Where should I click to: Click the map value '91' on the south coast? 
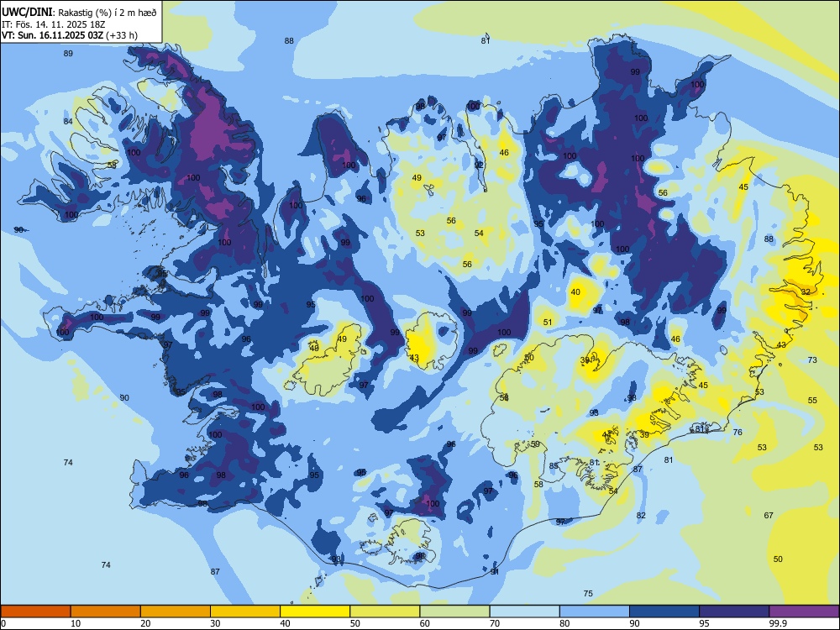495,572
